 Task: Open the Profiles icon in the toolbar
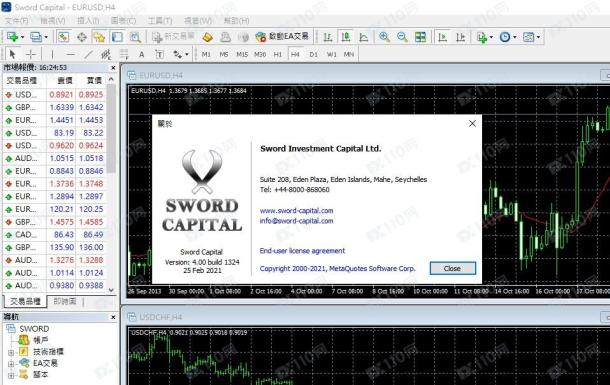click(35, 37)
